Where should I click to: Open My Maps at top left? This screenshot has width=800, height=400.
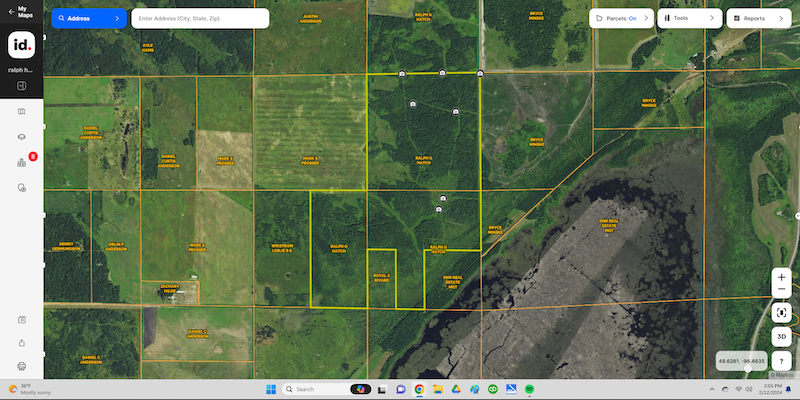coord(24,12)
